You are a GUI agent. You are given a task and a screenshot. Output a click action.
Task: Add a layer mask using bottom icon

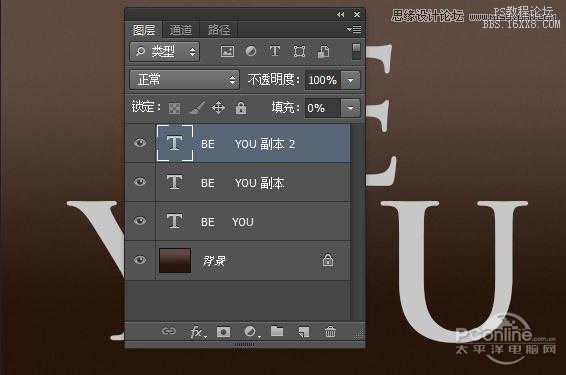click(223, 332)
